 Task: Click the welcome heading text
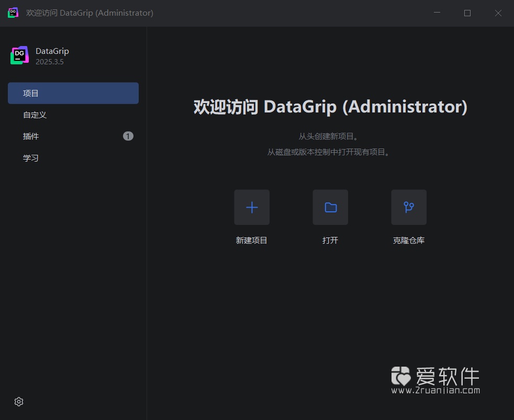[329, 106]
